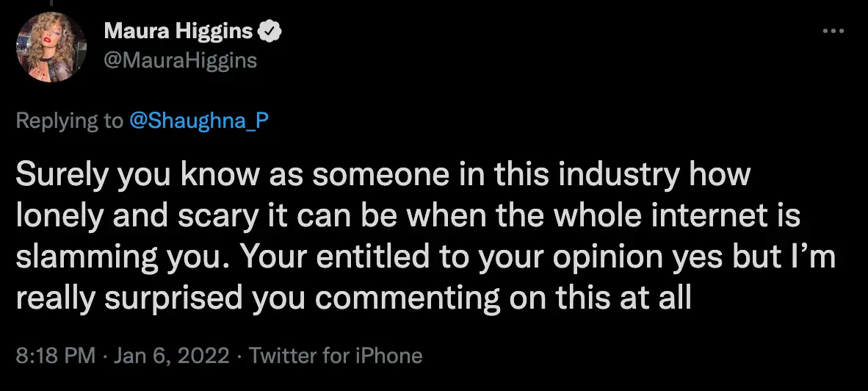
Task: Click the Maura Higgins display name
Action: [x=178, y=32]
